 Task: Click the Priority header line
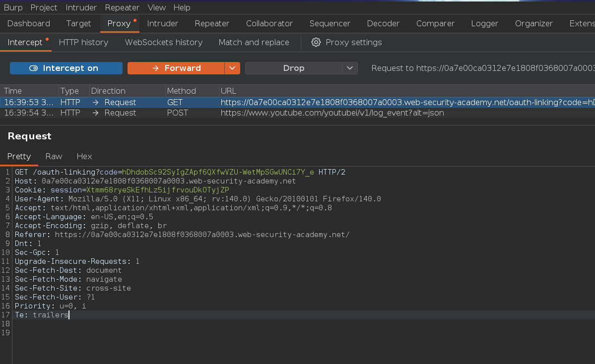pos(51,306)
